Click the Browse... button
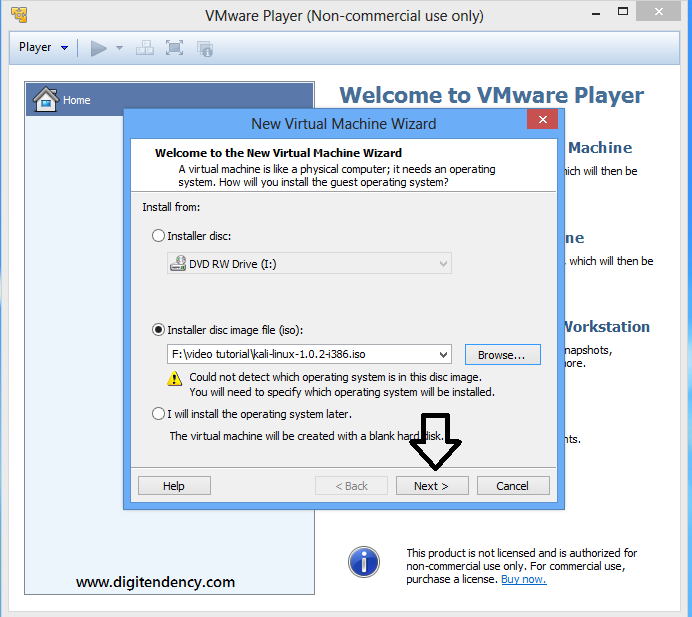The image size is (692, 617). point(503,355)
